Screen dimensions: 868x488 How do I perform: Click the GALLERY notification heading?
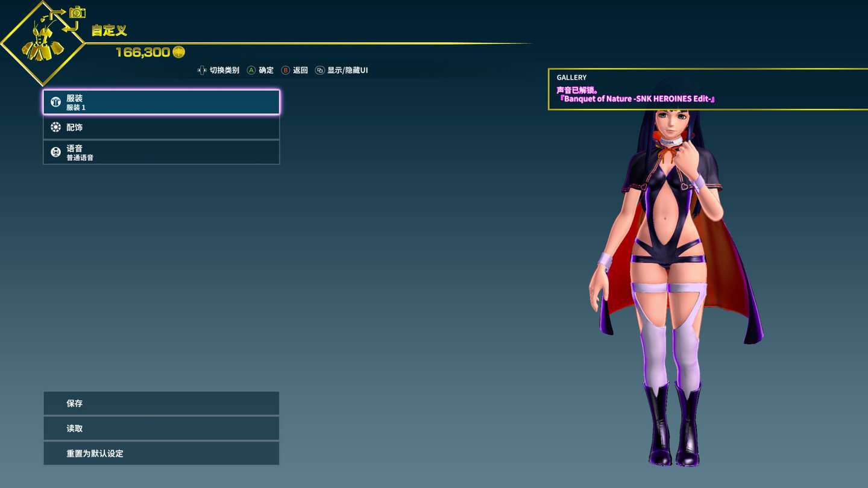[x=571, y=78]
